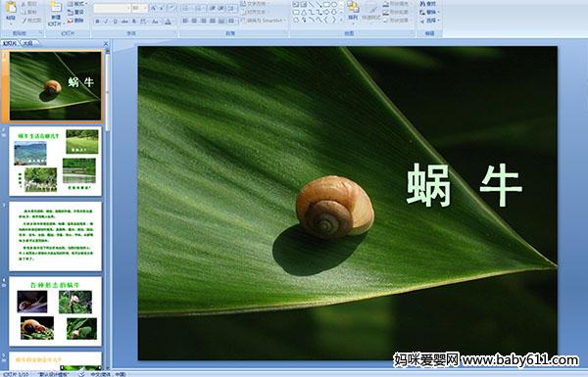Viewport: 588px width, 377px height.
Task: Click the Shape Fill icon
Action: point(386,4)
